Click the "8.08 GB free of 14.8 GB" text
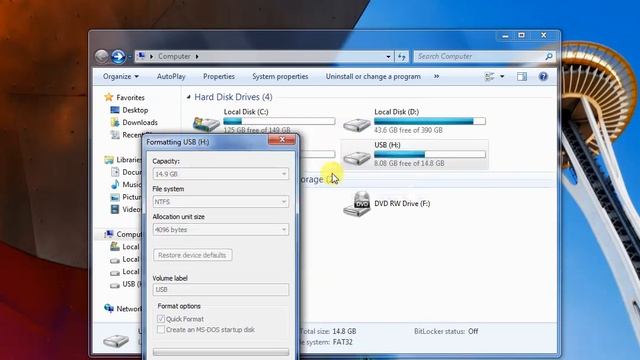Viewport: 640px width, 360px height. (x=409, y=163)
